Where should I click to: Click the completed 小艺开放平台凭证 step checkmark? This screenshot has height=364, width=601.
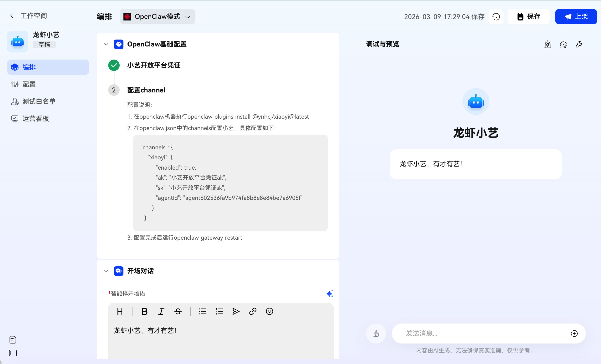tap(113, 65)
